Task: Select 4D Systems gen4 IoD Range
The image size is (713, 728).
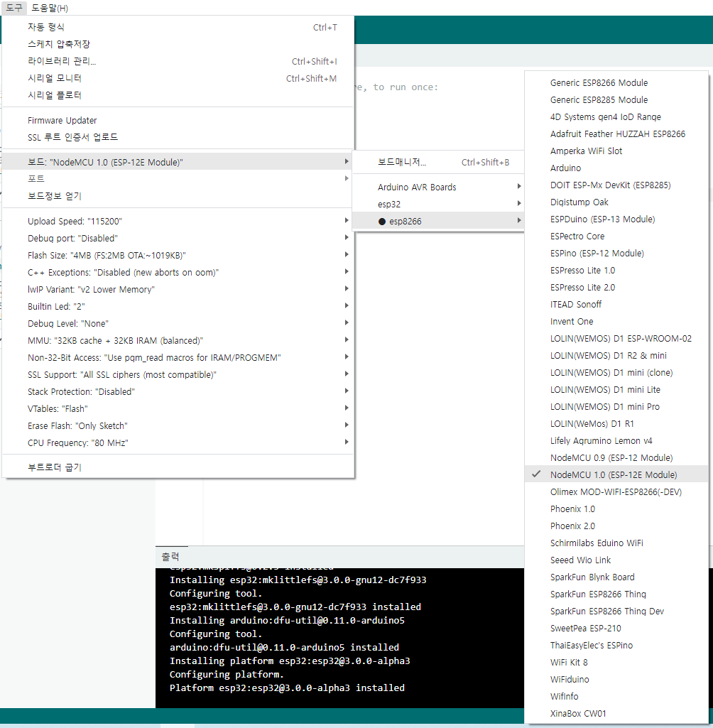Action: point(616,117)
